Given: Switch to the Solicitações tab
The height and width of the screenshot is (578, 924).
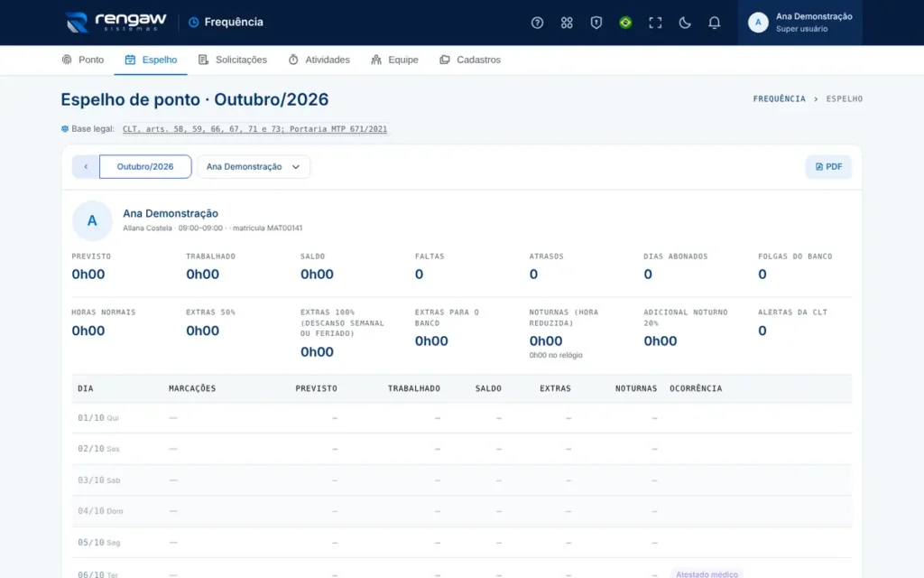Looking at the screenshot, I should click(x=233, y=60).
